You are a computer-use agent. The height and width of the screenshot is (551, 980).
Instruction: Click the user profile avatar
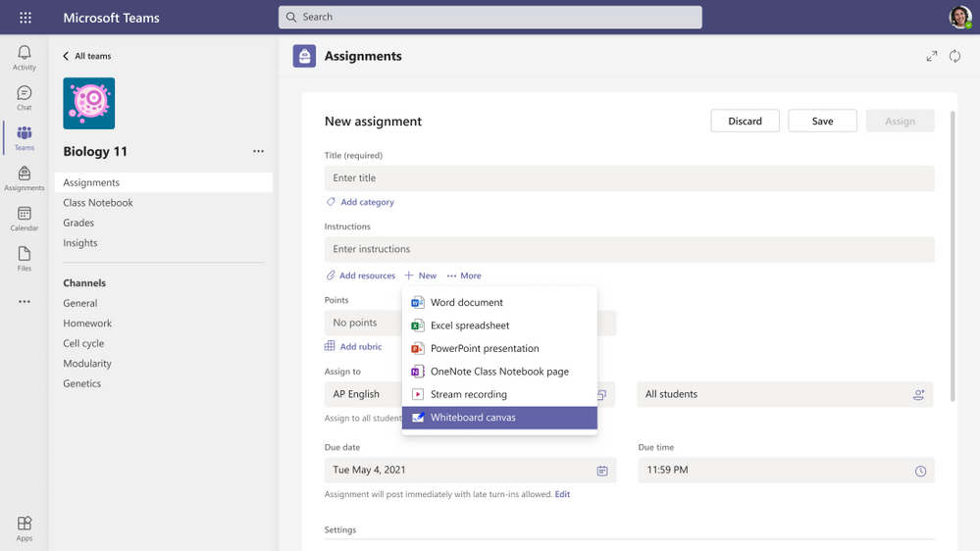(x=960, y=17)
